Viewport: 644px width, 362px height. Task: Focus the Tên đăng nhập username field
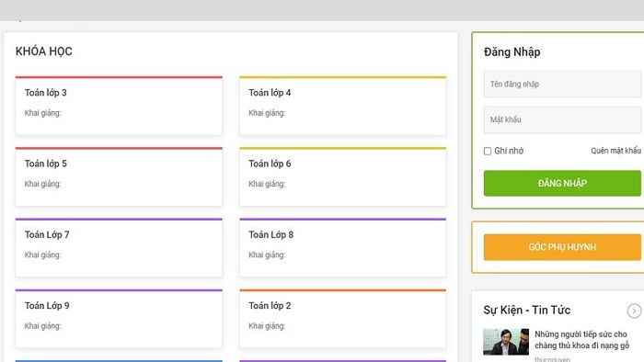(x=562, y=84)
